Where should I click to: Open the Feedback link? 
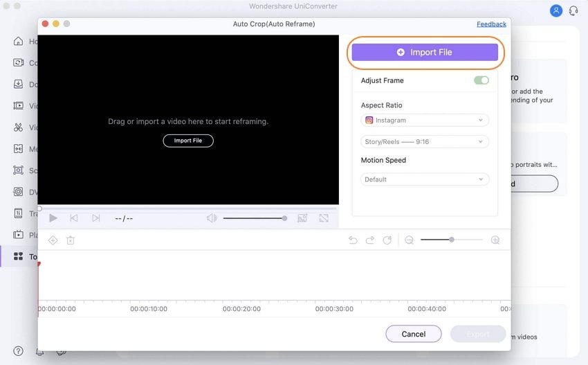click(x=491, y=24)
